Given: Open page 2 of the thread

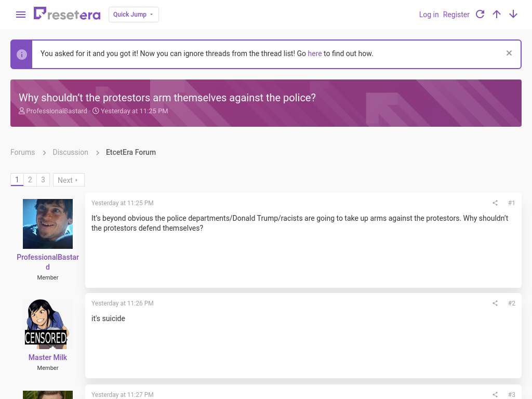Looking at the screenshot, I should pyautogui.click(x=30, y=180).
